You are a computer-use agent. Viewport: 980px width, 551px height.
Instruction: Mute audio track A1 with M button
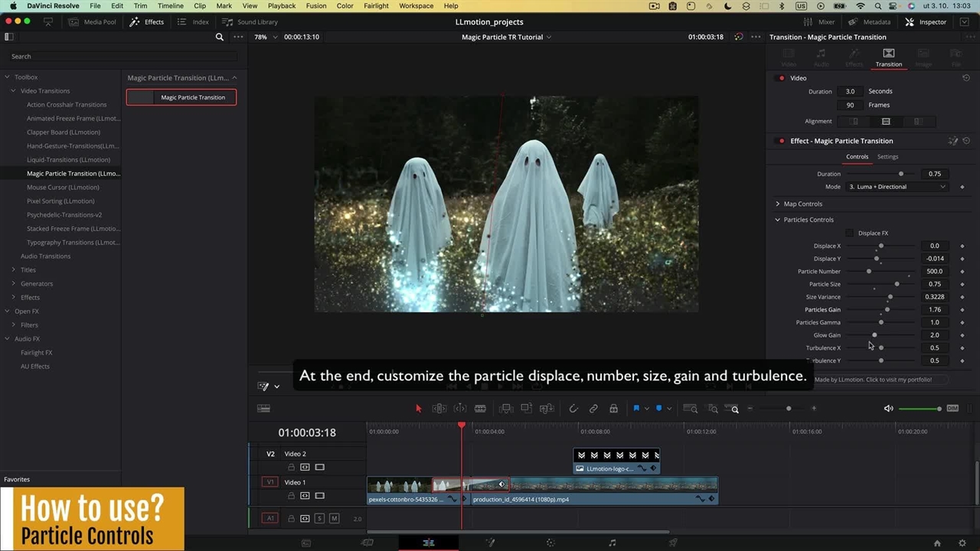point(334,519)
